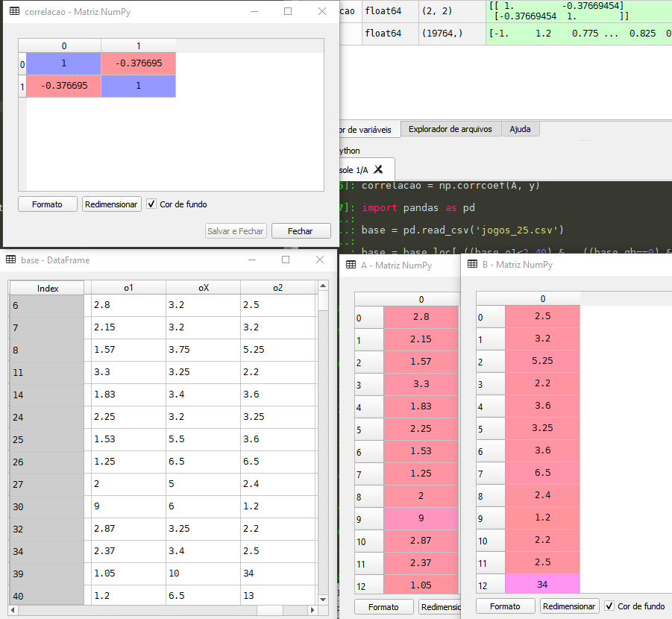
Task: Sort DataFrame by the oX column header
Action: [203, 288]
